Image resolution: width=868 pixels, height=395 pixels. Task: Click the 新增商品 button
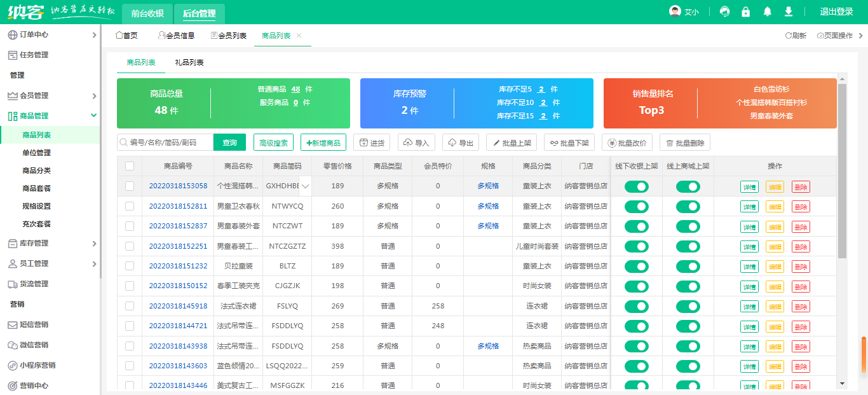(x=324, y=143)
